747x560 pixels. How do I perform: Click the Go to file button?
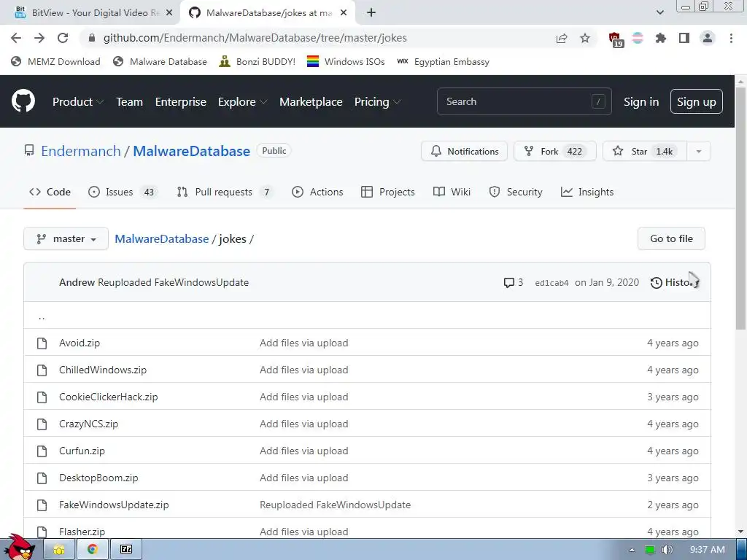click(x=671, y=238)
